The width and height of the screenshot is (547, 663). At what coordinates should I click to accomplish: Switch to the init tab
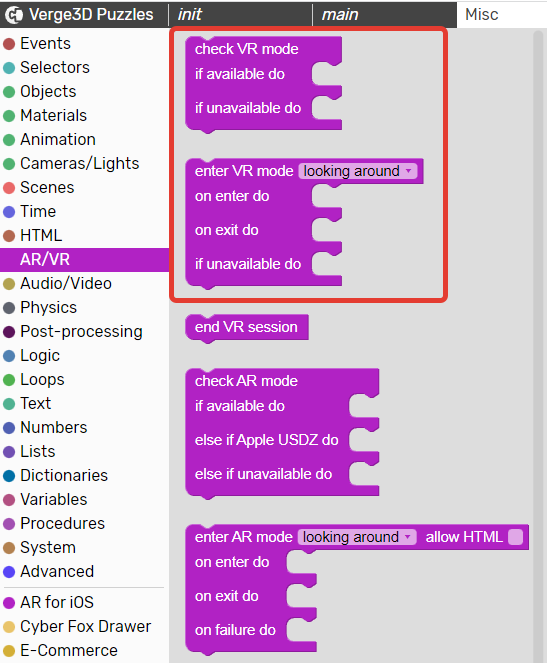240,15
